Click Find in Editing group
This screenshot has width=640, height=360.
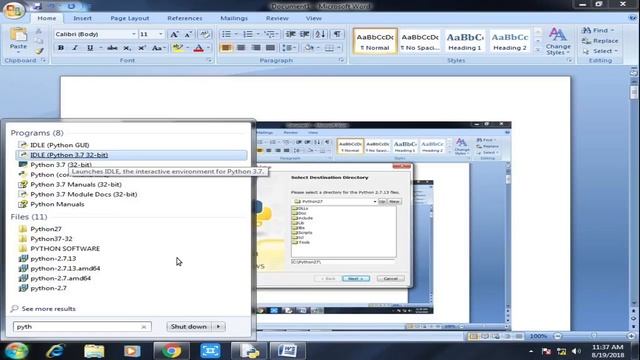[598, 30]
